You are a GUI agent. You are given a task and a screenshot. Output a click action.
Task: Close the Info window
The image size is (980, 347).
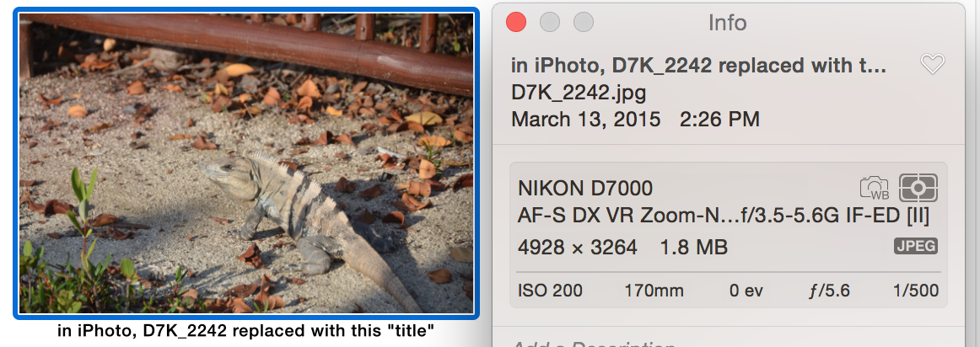(516, 23)
